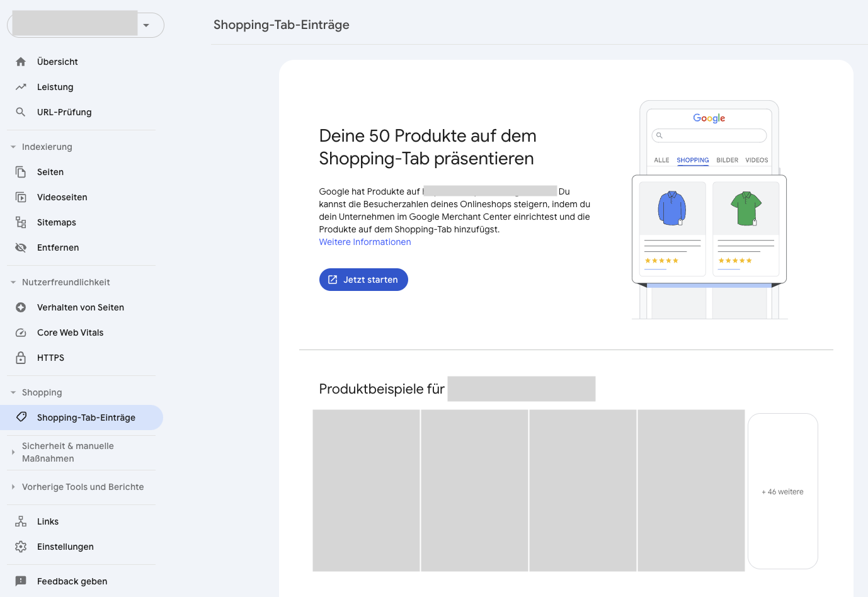The height and width of the screenshot is (597, 868).
Task: Click the Produktbeispiele für heading
Action: (382, 389)
